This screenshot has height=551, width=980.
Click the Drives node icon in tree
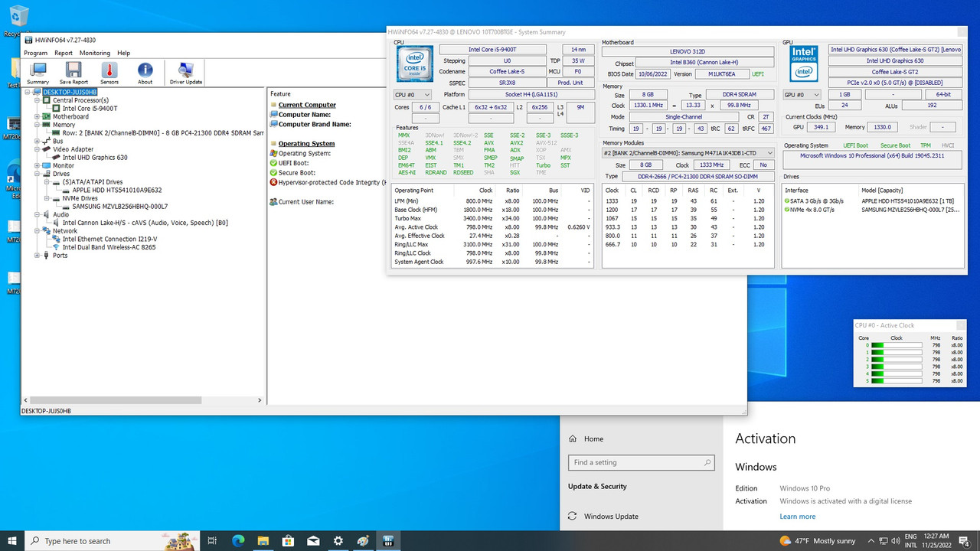click(47, 174)
